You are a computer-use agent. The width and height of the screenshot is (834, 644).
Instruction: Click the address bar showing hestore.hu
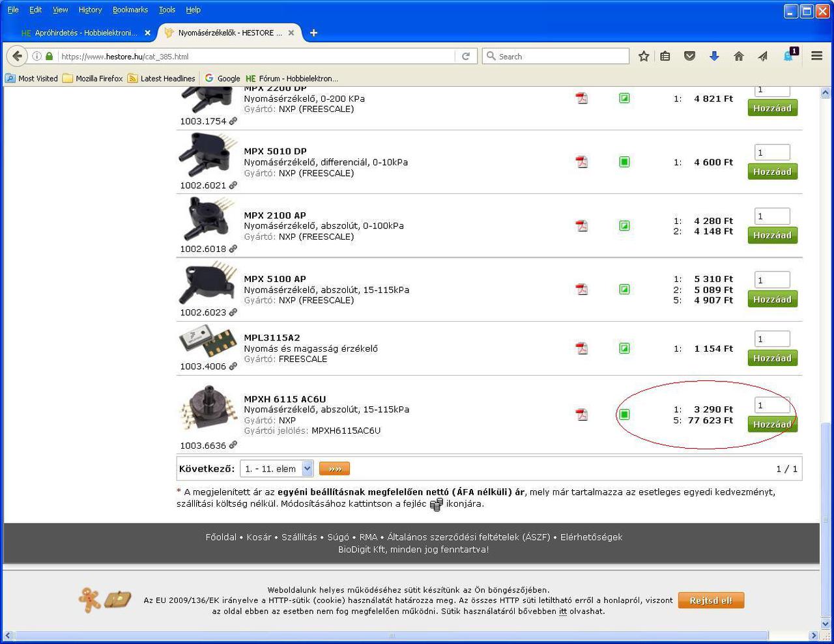(257, 57)
